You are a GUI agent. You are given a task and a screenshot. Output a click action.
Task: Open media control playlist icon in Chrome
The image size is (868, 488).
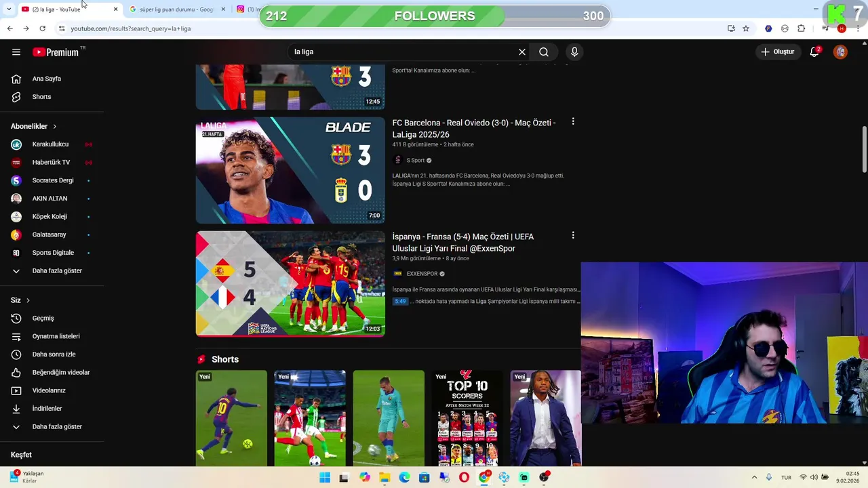tap(825, 28)
